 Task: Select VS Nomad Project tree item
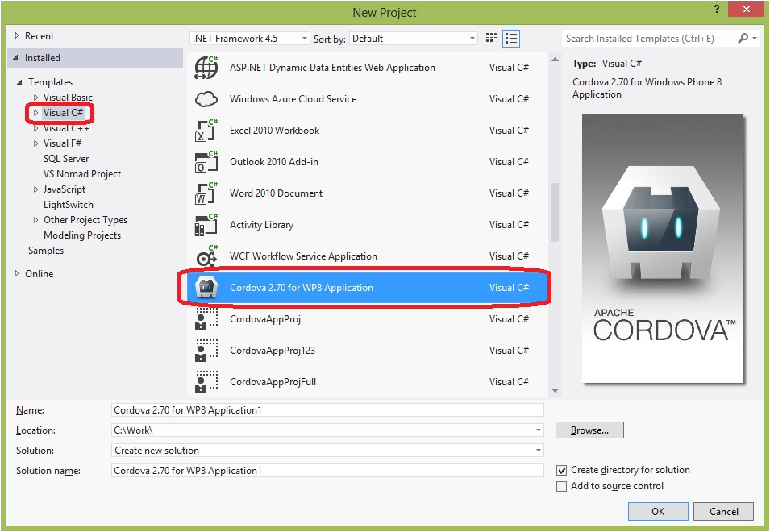82,174
